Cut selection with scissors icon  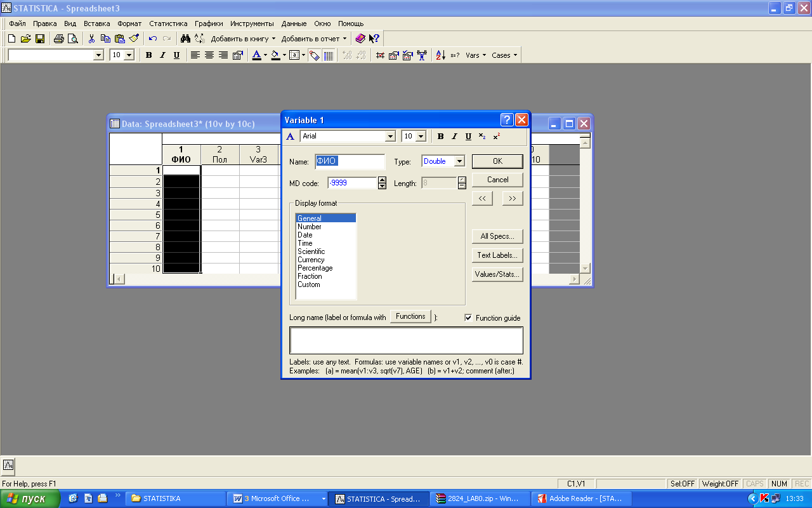click(91, 39)
